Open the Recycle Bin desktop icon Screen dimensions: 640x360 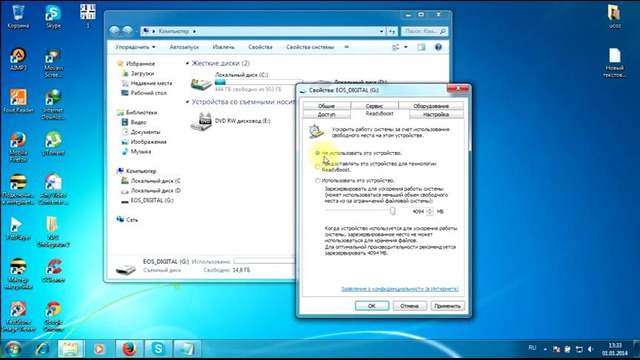(18, 16)
